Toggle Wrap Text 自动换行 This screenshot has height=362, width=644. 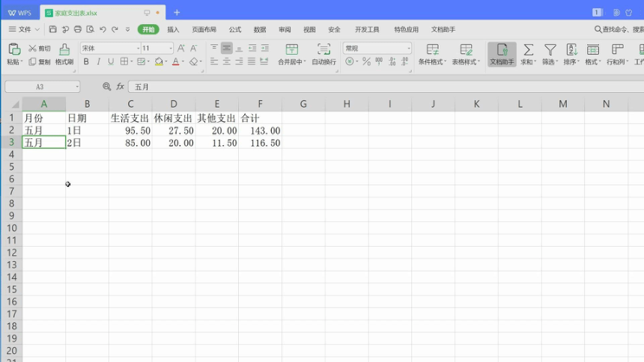323,54
